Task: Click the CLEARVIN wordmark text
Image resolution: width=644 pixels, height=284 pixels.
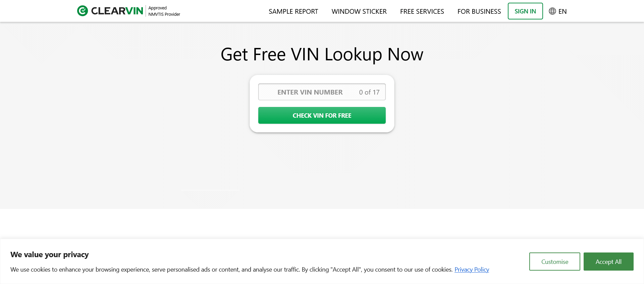Action: pos(117,11)
